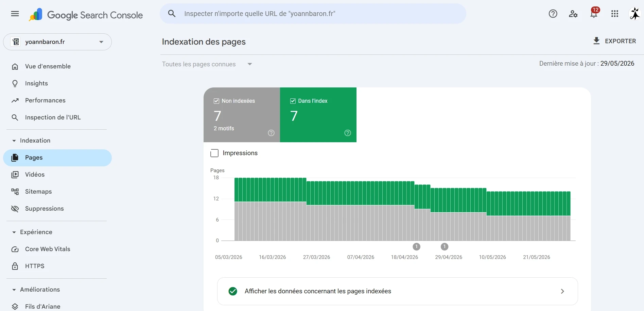Image resolution: width=644 pixels, height=311 pixels.
Task: Open the Google apps grid
Action: [x=614, y=14]
